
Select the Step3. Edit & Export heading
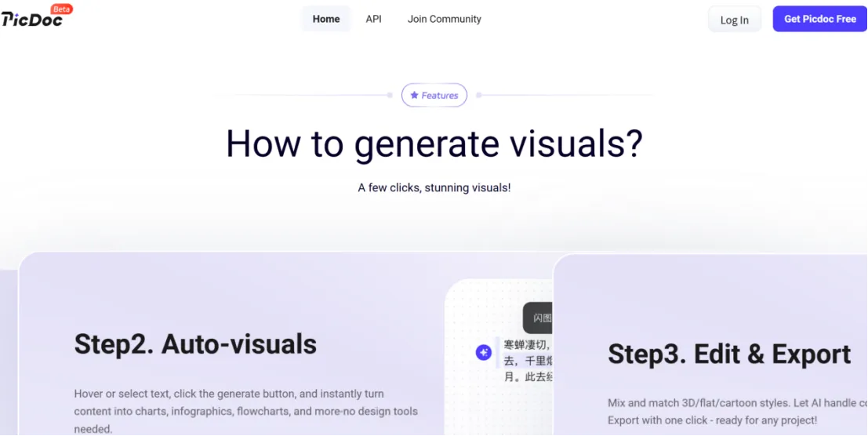pos(728,354)
